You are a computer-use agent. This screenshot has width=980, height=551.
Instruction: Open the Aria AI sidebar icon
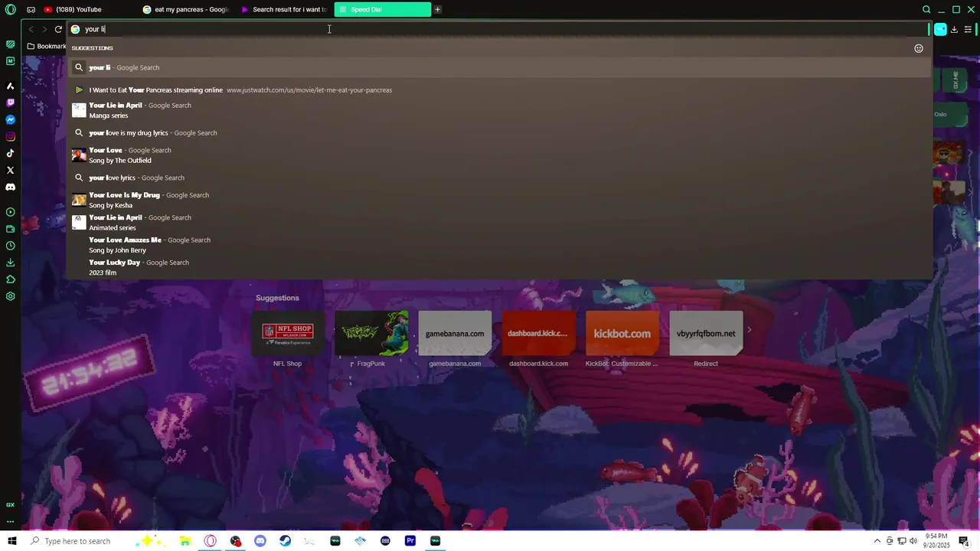pos(10,86)
